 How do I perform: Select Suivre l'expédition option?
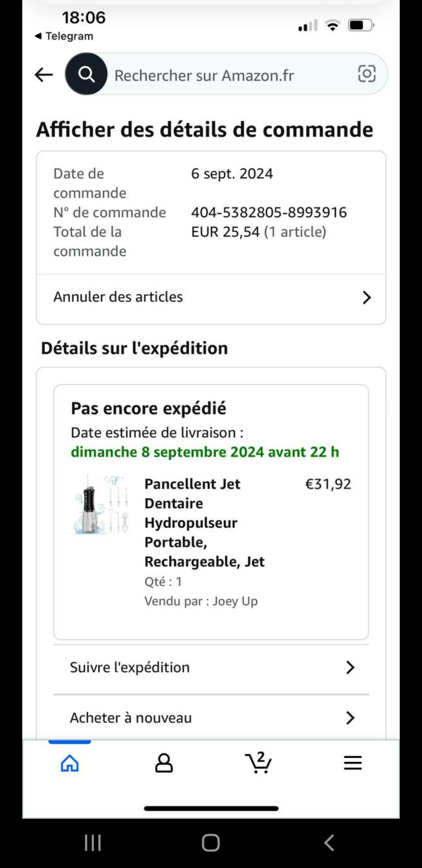click(130, 667)
